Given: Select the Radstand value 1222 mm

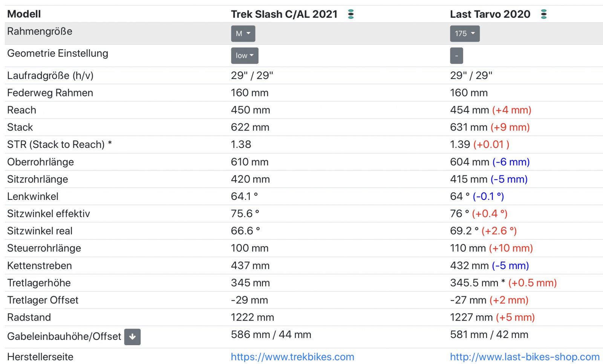Looking at the screenshot, I should [253, 317].
